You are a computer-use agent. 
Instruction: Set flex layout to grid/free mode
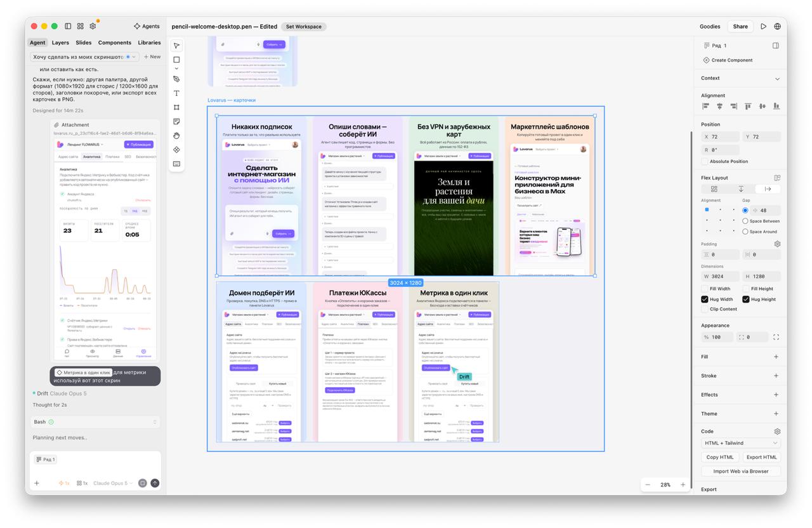[714, 189]
